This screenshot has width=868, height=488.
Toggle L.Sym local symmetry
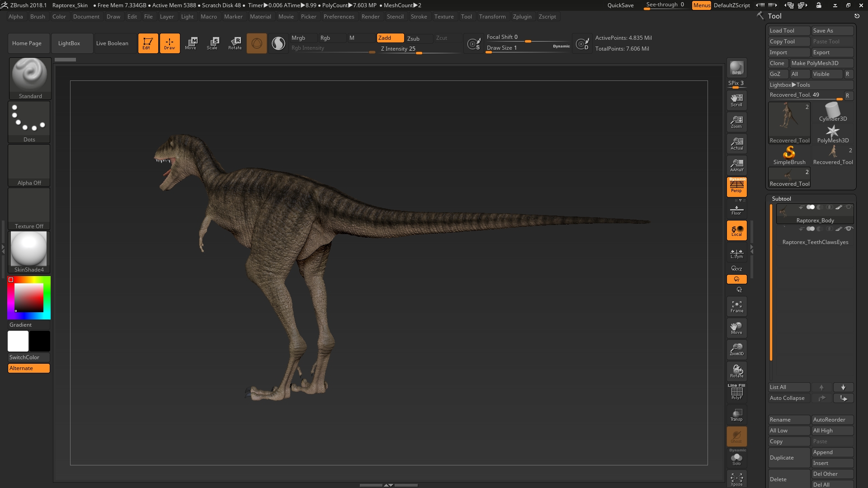point(736,253)
